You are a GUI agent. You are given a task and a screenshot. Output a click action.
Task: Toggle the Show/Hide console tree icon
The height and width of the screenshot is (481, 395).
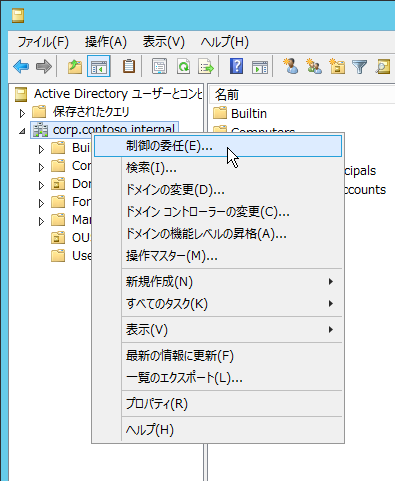pos(99,67)
